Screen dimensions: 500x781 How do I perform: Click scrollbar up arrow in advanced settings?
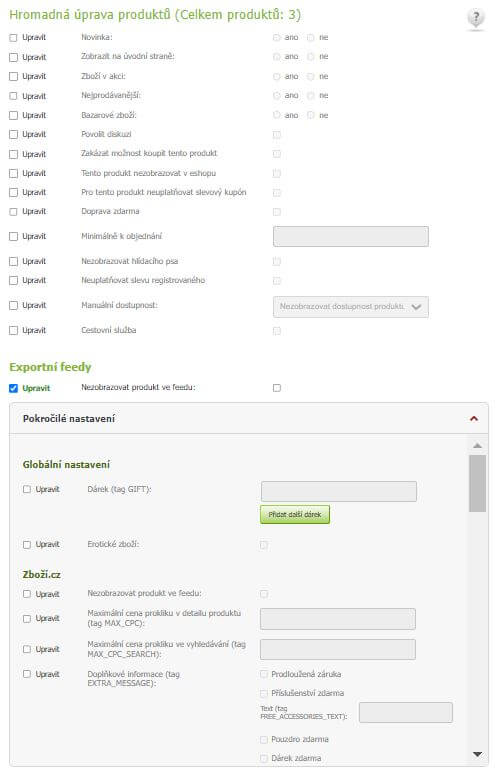[x=477, y=445]
